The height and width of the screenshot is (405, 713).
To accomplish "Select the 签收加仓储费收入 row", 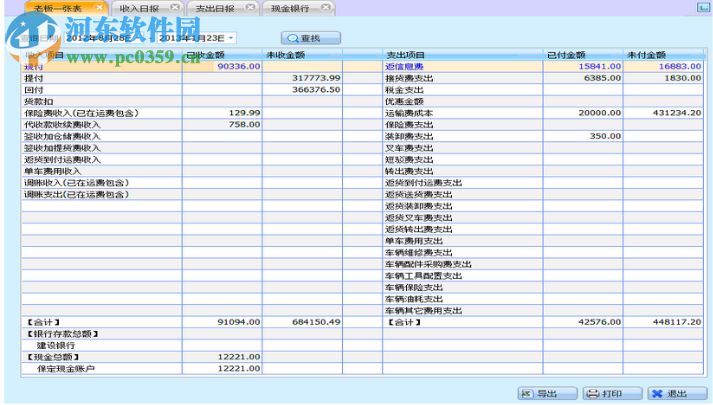I will pyautogui.click(x=101, y=136).
